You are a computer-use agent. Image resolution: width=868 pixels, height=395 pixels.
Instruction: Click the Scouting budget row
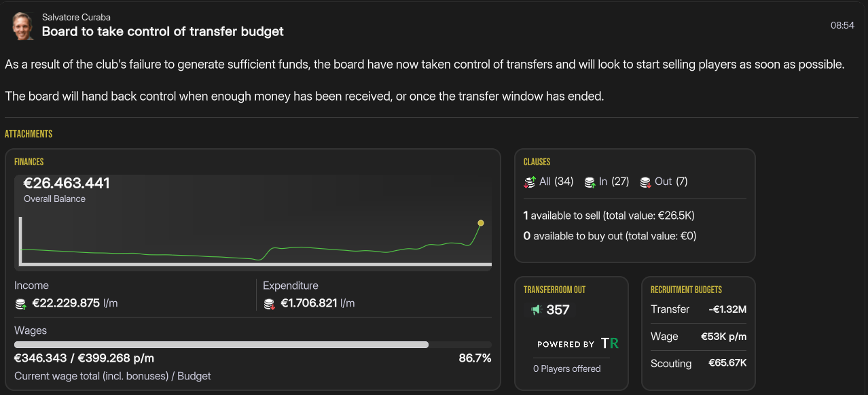click(x=698, y=363)
